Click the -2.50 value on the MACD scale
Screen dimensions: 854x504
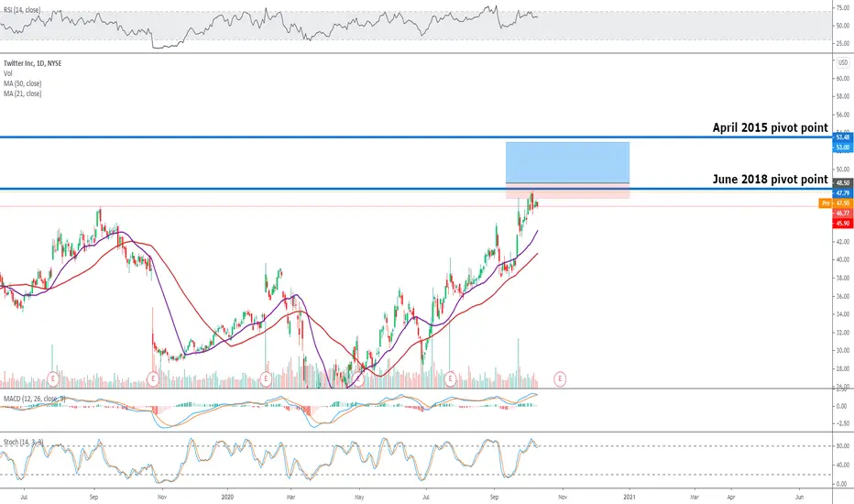click(x=841, y=423)
